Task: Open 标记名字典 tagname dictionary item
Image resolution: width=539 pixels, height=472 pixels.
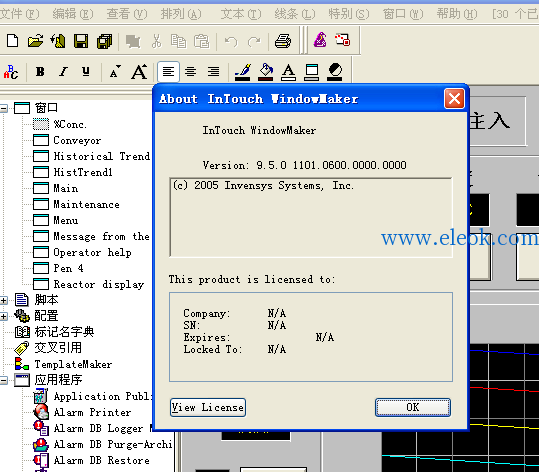Action: click(x=54, y=332)
